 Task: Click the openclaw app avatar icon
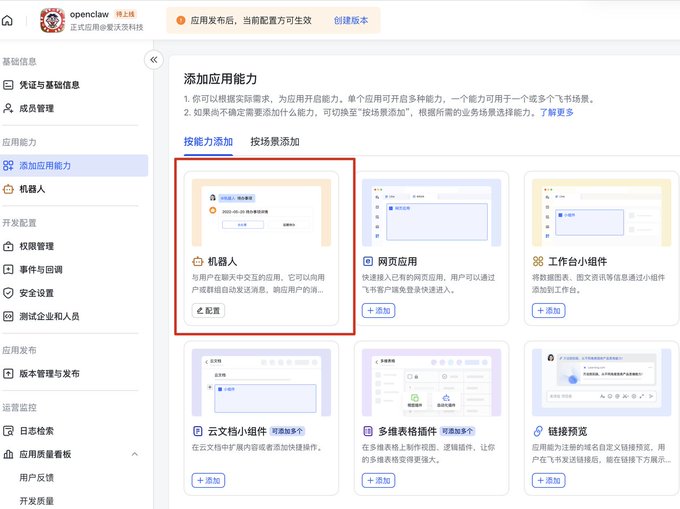coord(52,20)
